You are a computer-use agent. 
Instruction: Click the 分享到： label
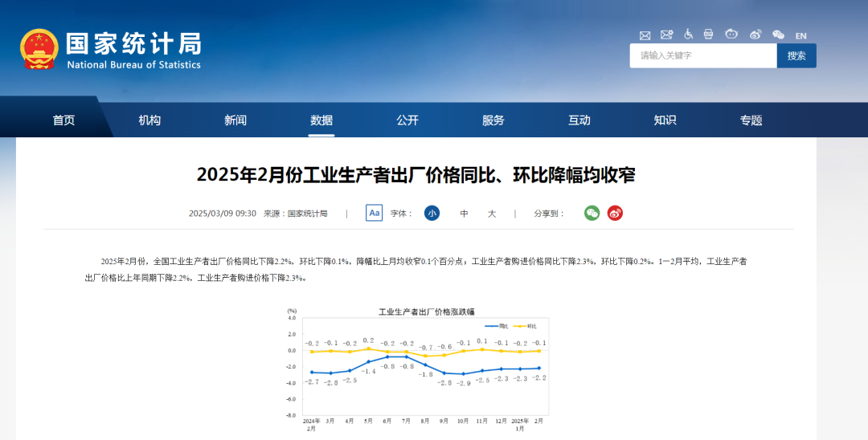(x=549, y=214)
